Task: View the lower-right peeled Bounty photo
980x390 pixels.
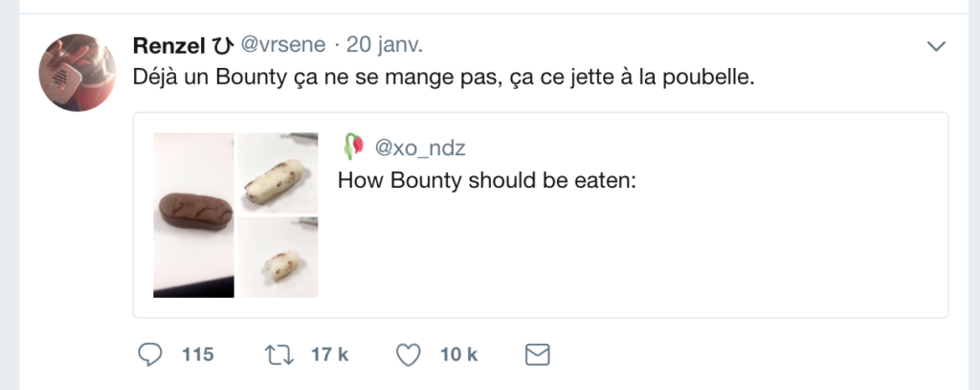Action: pyautogui.click(x=278, y=258)
